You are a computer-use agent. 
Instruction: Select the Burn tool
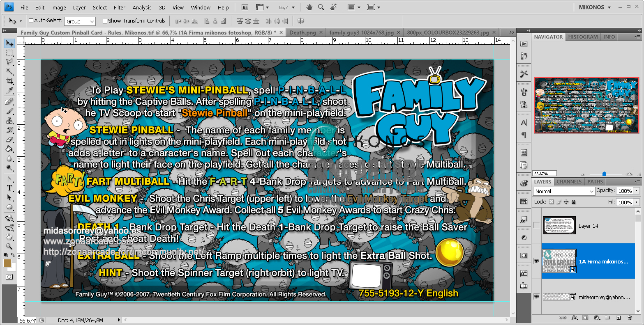[9, 168]
